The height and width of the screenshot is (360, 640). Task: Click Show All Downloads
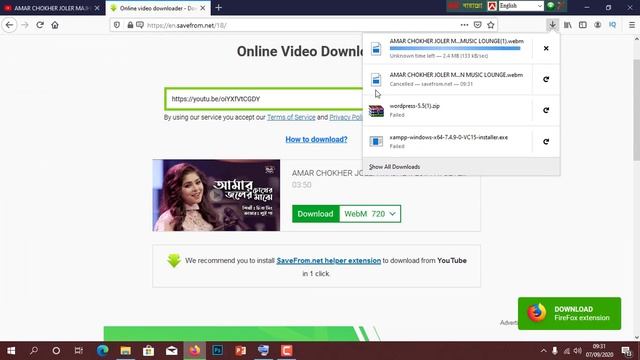(394, 167)
